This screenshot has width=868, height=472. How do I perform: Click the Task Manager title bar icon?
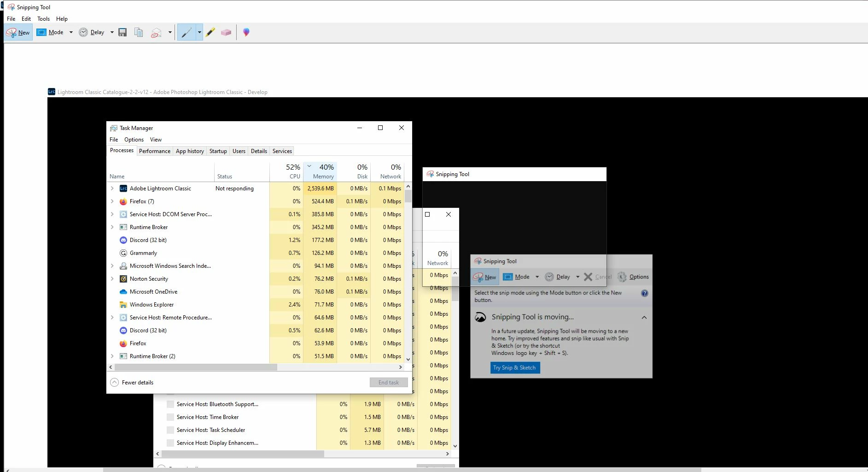point(114,128)
